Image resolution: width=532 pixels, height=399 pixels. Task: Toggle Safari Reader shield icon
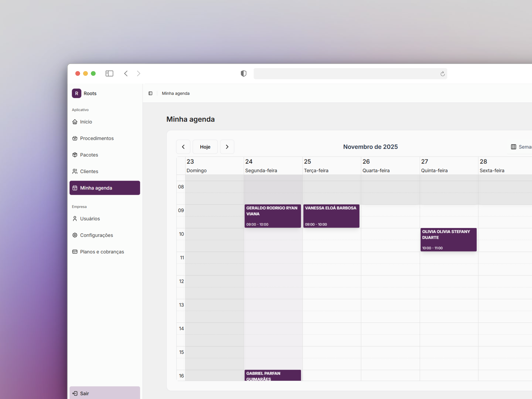[x=243, y=73]
